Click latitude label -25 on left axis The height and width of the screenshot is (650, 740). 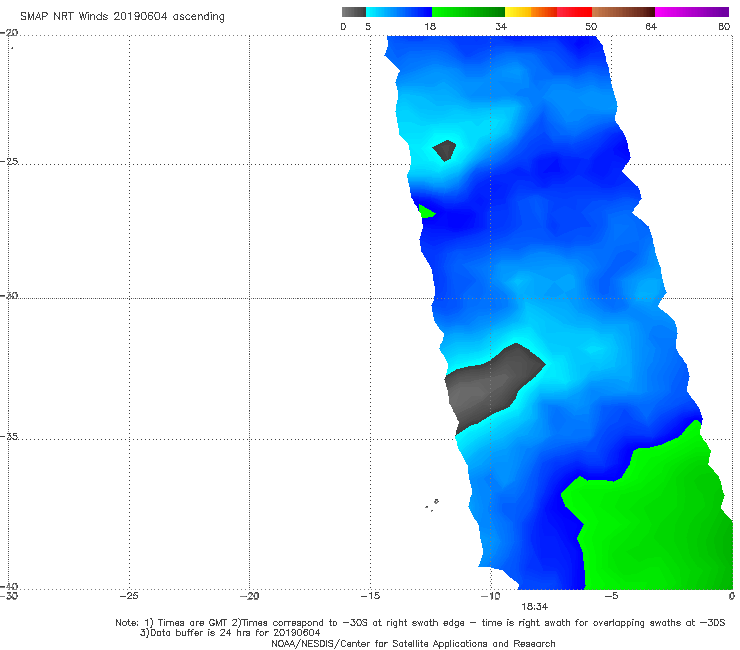[x=9, y=161]
